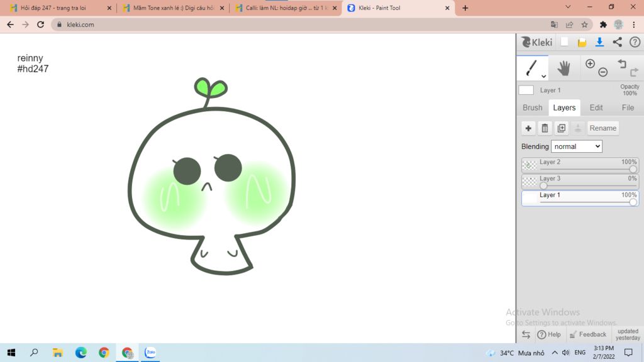The width and height of the screenshot is (644, 362).
Task: Open the Blending mode dropdown
Action: (x=576, y=146)
